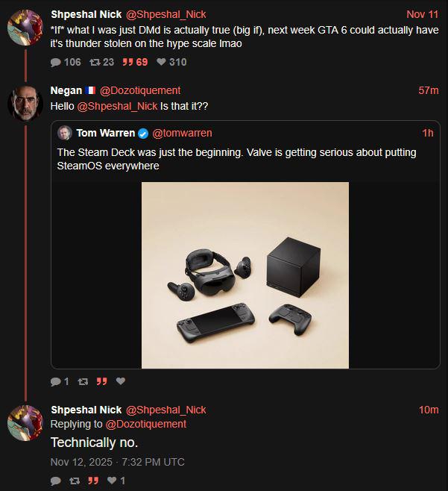Reply to the "Technically no." tweet
This screenshot has height=491, width=448.
[x=56, y=481]
